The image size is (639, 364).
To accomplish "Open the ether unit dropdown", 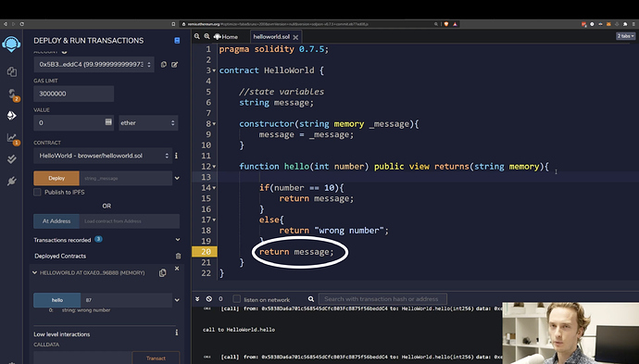I will pos(148,122).
